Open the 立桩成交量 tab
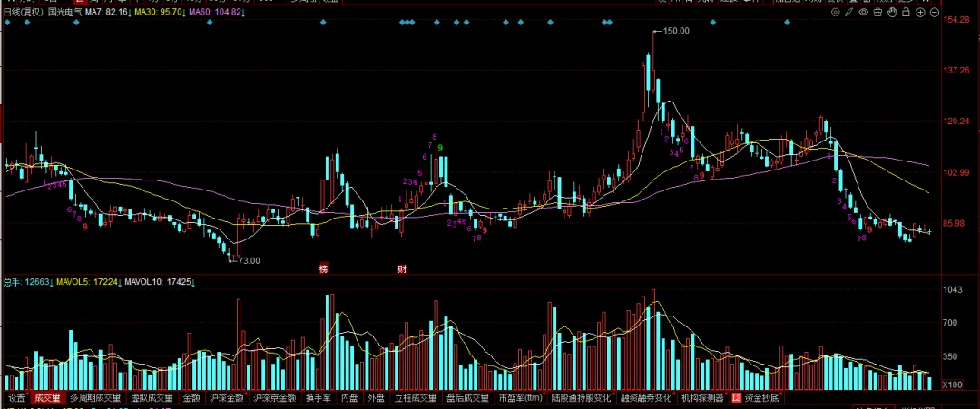980x409 pixels. click(416, 397)
